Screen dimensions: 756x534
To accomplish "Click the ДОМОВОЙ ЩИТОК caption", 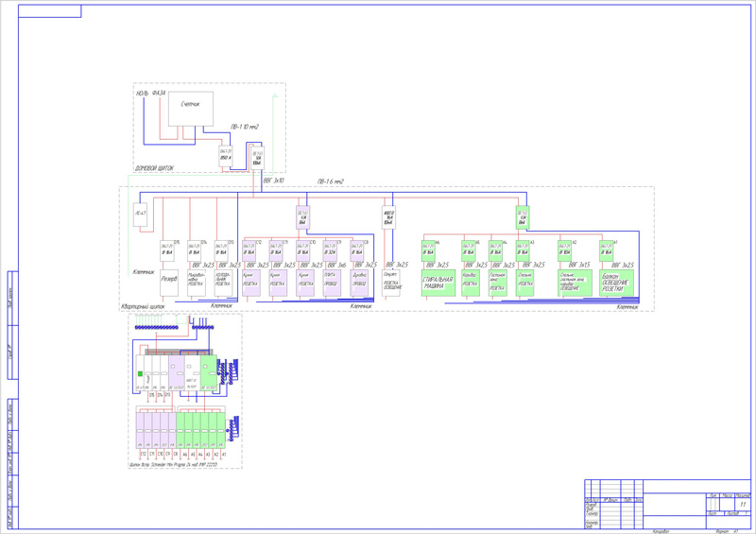I will click(x=154, y=168).
